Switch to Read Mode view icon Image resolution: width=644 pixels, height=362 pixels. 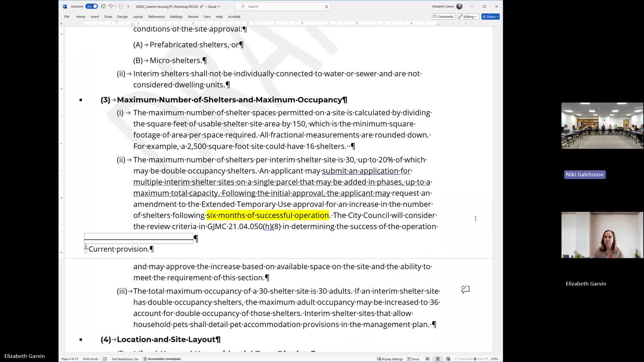coord(427,359)
